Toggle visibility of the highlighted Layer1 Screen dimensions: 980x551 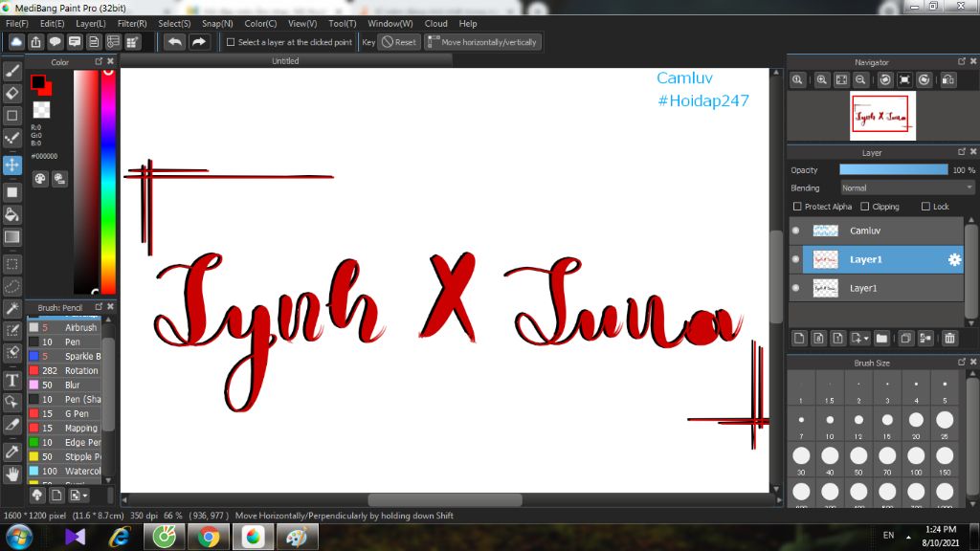point(795,259)
